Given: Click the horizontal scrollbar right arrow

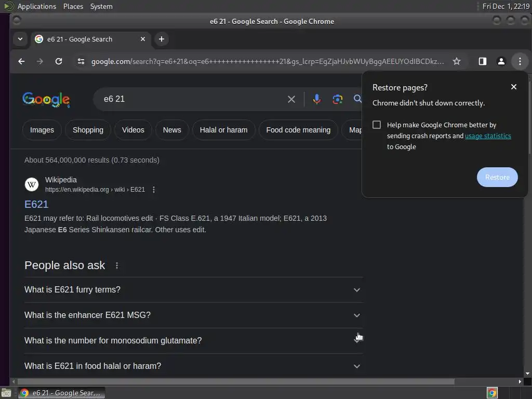Looking at the screenshot, I should pyautogui.click(x=520, y=382).
